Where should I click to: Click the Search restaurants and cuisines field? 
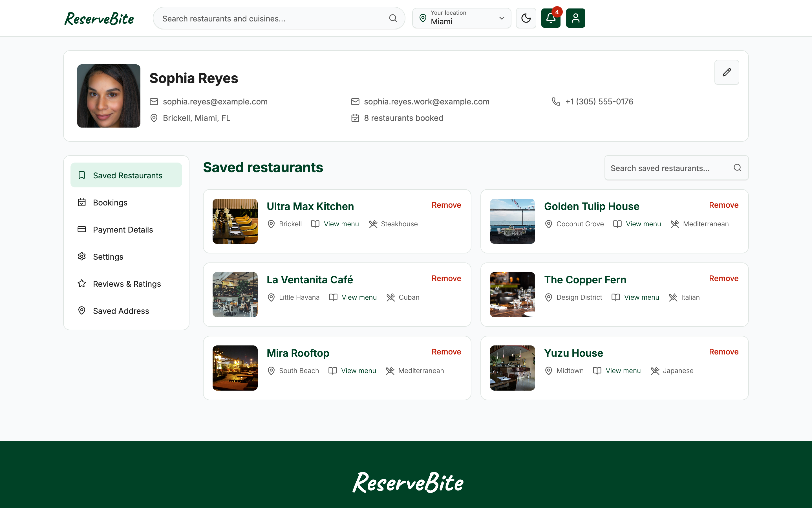pyautogui.click(x=279, y=18)
